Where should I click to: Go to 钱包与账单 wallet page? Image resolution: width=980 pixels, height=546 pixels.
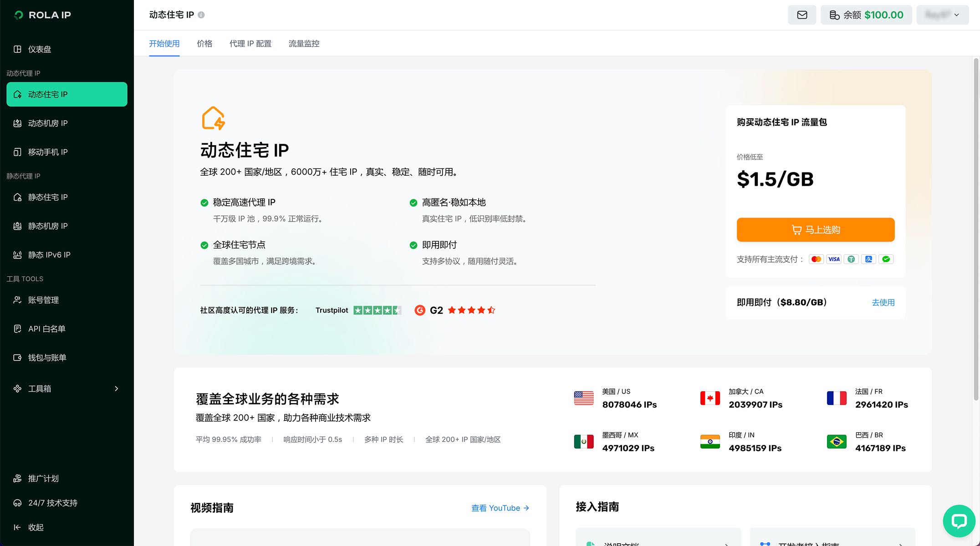pos(47,358)
